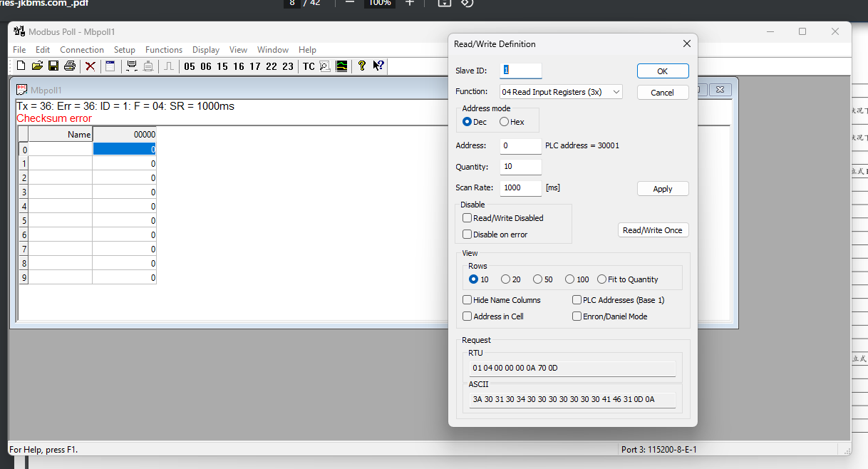Click the TC toolbar button
Viewport: 868px width, 469px height.
(x=309, y=66)
